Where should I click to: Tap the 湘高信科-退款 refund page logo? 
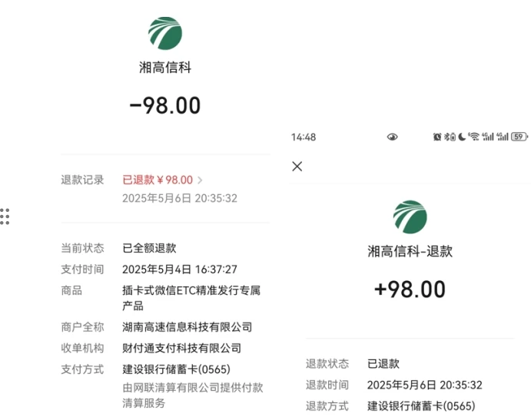pyautogui.click(x=410, y=217)
